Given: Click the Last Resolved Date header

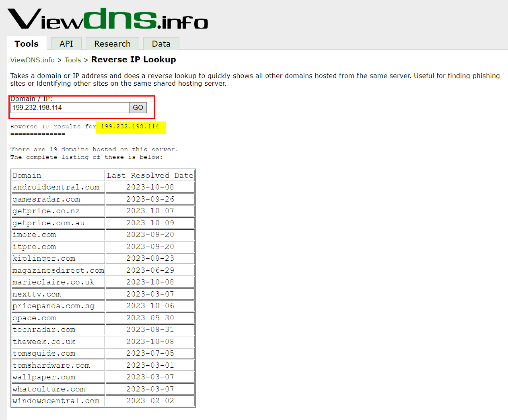Looking at the screenshot, I should [150, 175].
